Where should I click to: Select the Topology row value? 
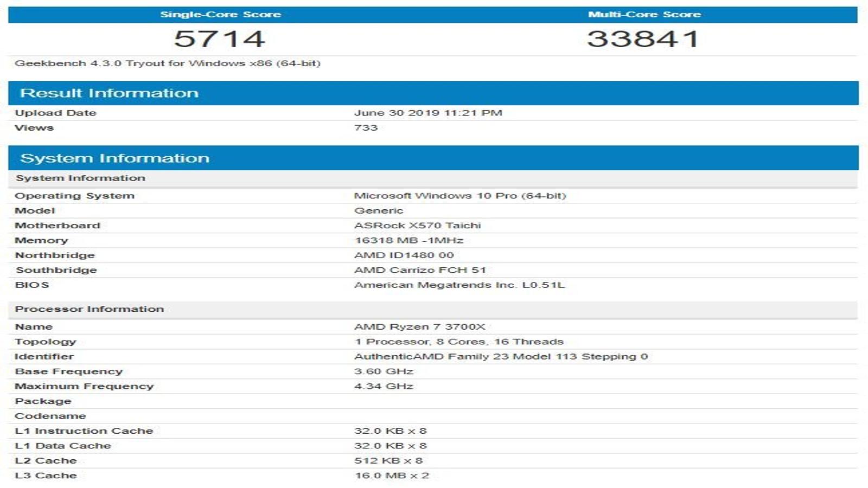(459, 342)
